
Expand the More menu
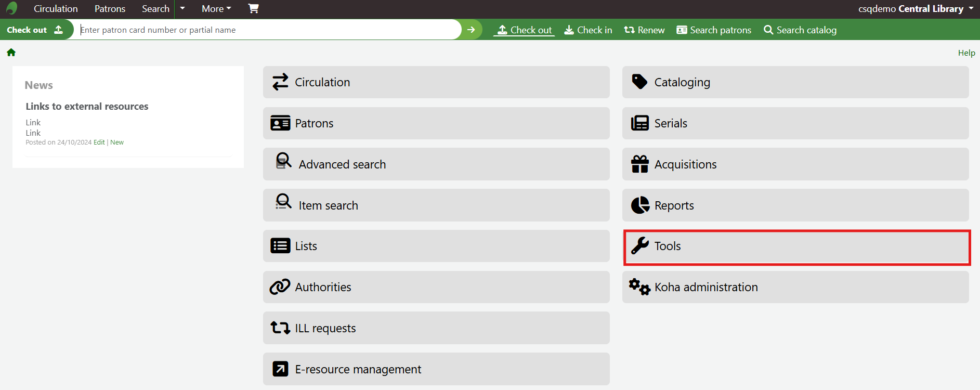(216, 8)
